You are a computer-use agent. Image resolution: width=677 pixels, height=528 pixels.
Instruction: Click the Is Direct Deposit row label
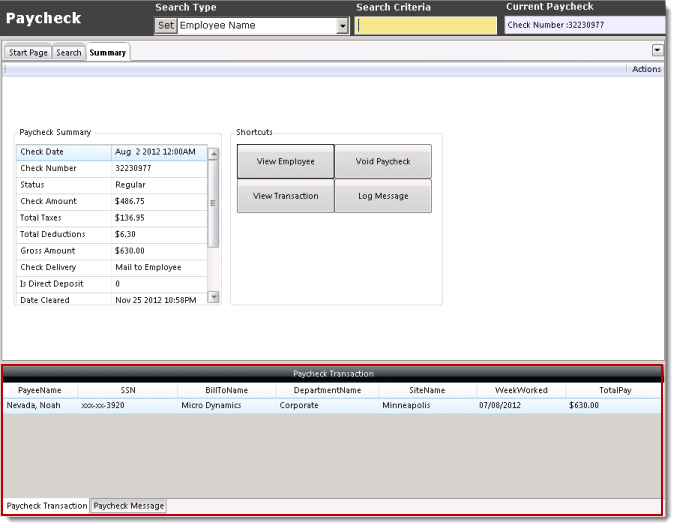[51, 284]
